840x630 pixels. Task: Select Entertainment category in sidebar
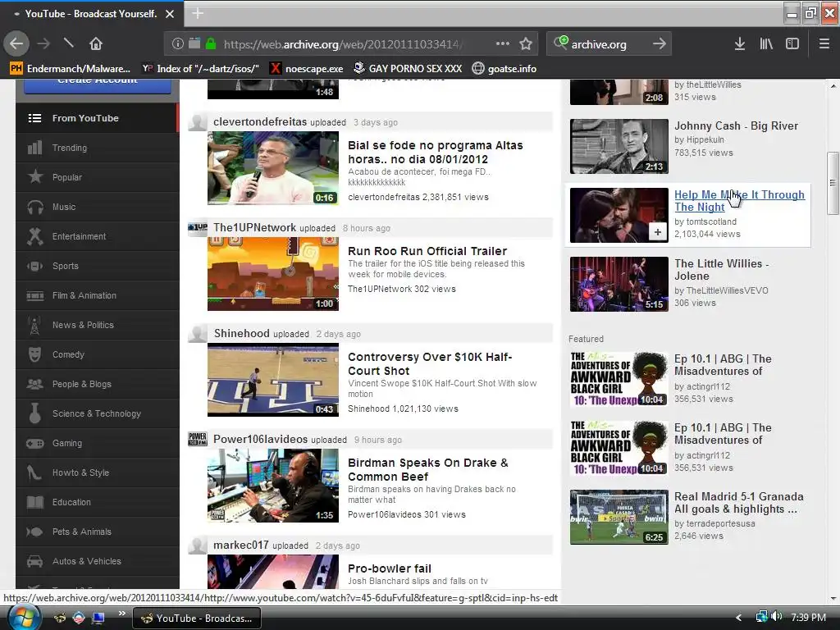[97, 236]
